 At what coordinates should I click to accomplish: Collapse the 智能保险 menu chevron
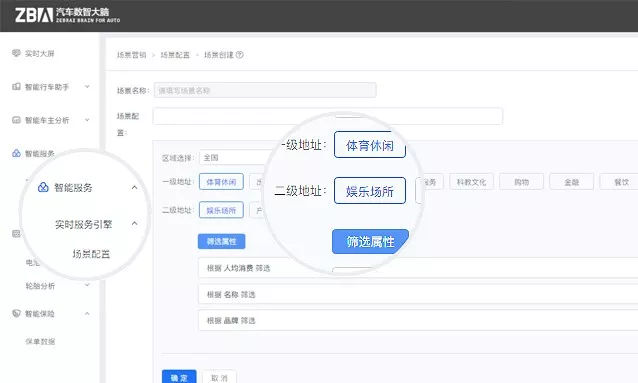tap(87, 313)
